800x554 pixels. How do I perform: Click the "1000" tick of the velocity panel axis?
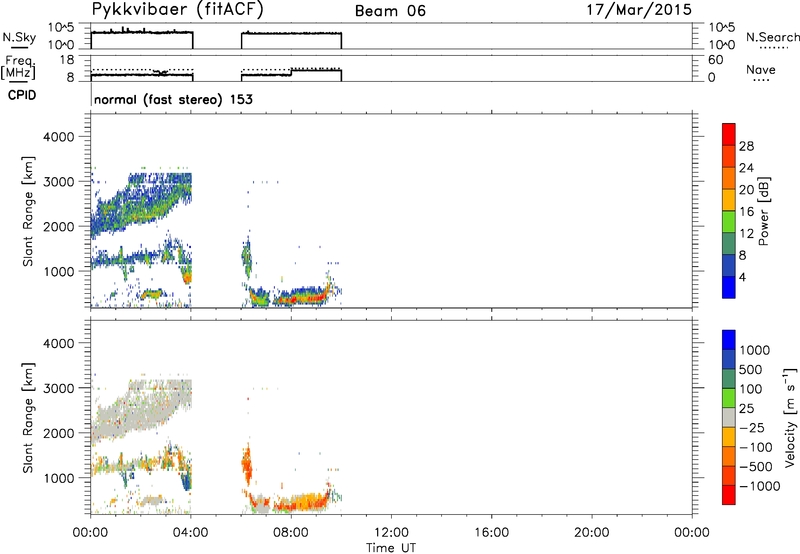[59, 478]
